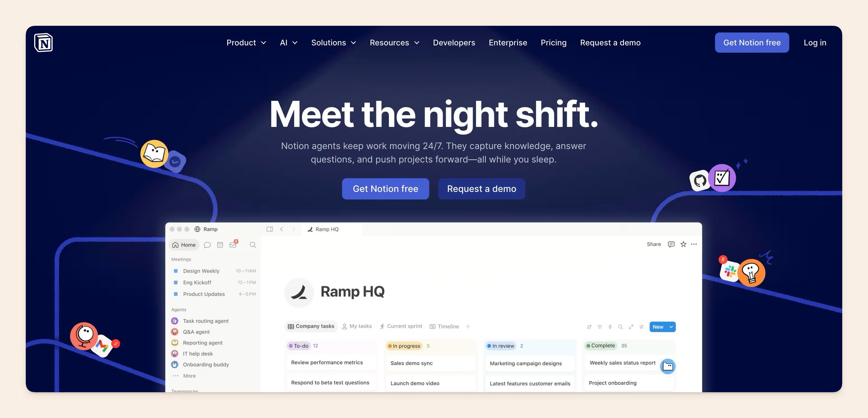868x418 pixels.
Task: Open the Product dropdown menu
Action: coord(246,43)
